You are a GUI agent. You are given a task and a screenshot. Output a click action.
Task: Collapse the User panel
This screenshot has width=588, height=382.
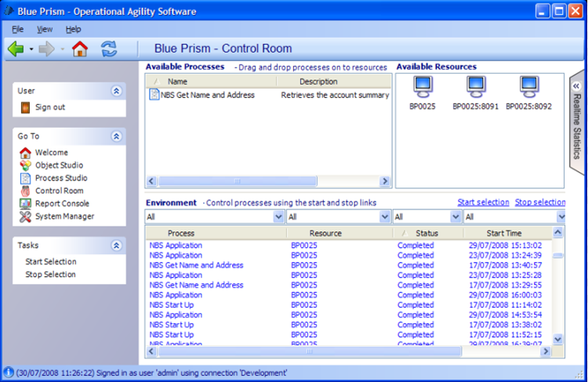tap(117, 91)
